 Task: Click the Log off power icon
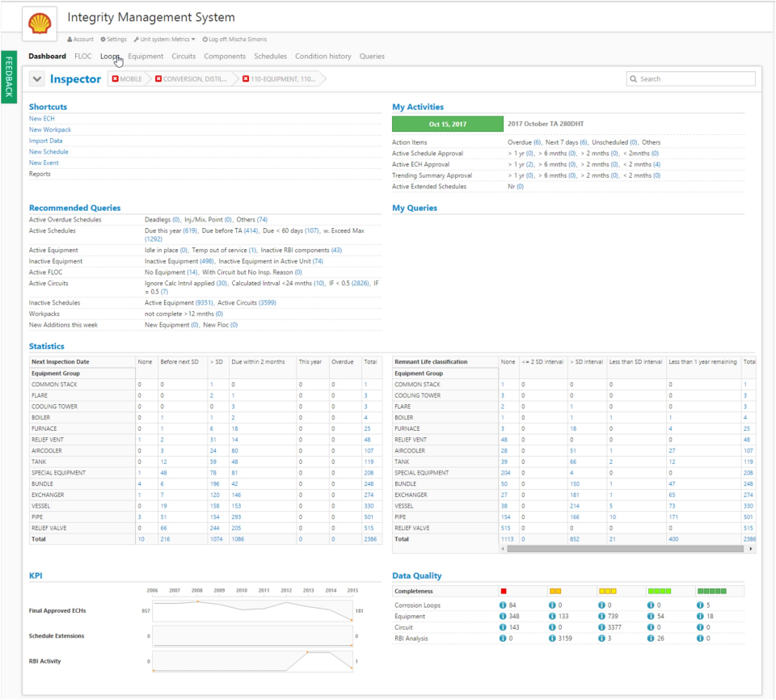click(206, 39)
